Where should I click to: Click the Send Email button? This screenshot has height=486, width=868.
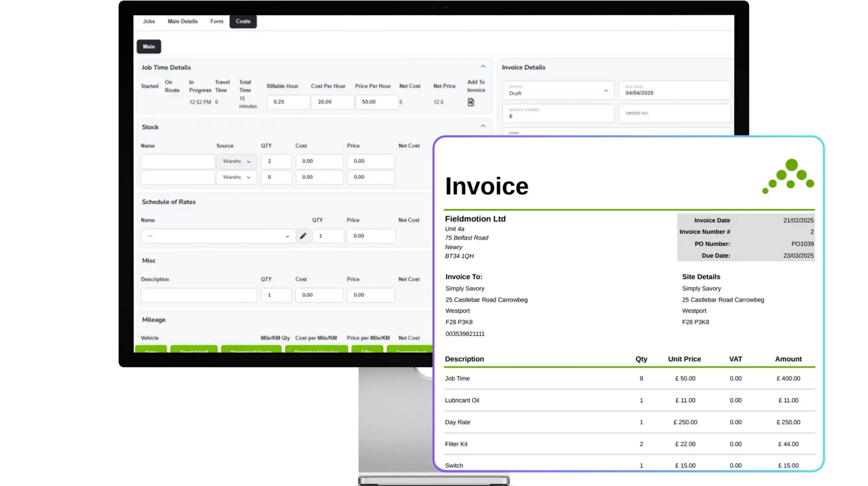[194, 349]
